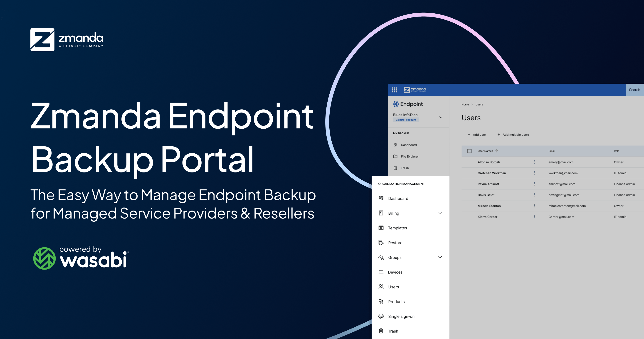Click the User Names column header
This screenshot has width=644, height=339.
485,151
